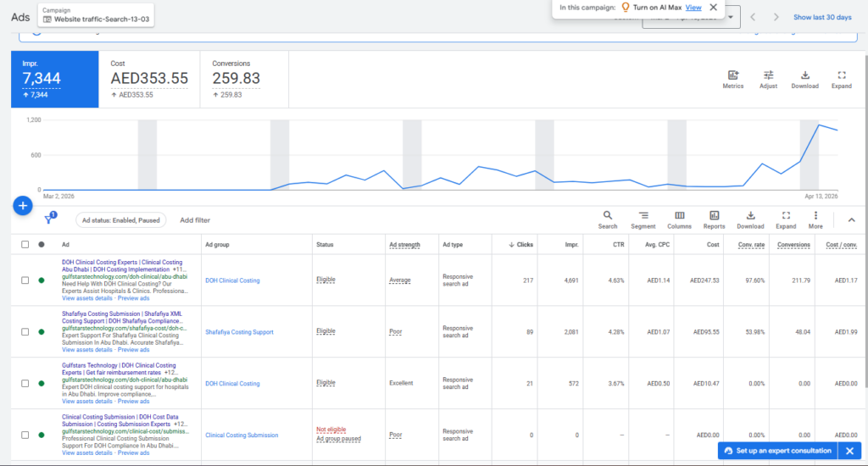Click Add filter
This screenshot has width=868, height=466.
[195, 220]
